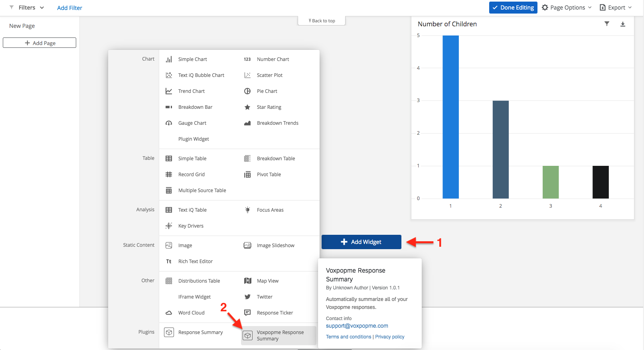Select the Gauge Chart icon
The width and height of the screenshot is (644, 350).
(x=169, y=123)
